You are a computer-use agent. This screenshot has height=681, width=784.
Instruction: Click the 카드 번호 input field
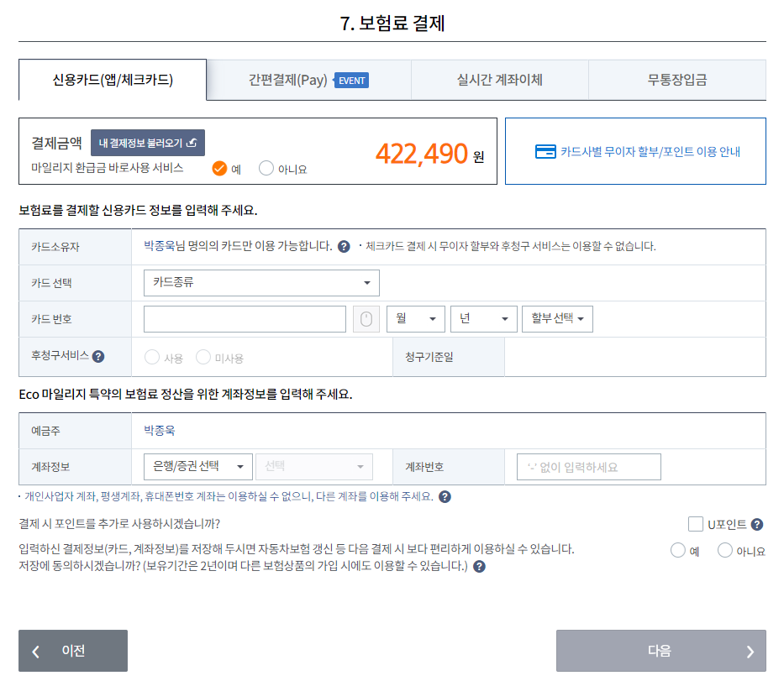click(x=245, y=319)
